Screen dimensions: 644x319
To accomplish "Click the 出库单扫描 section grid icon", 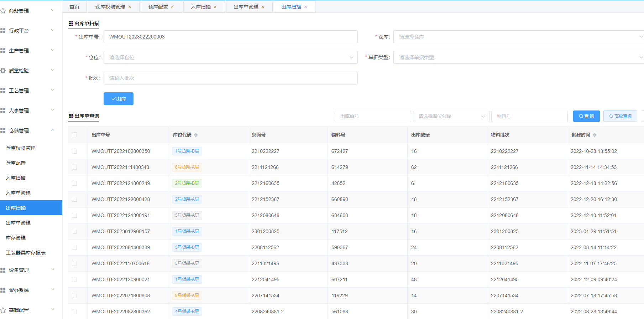I will coord(71,24).
